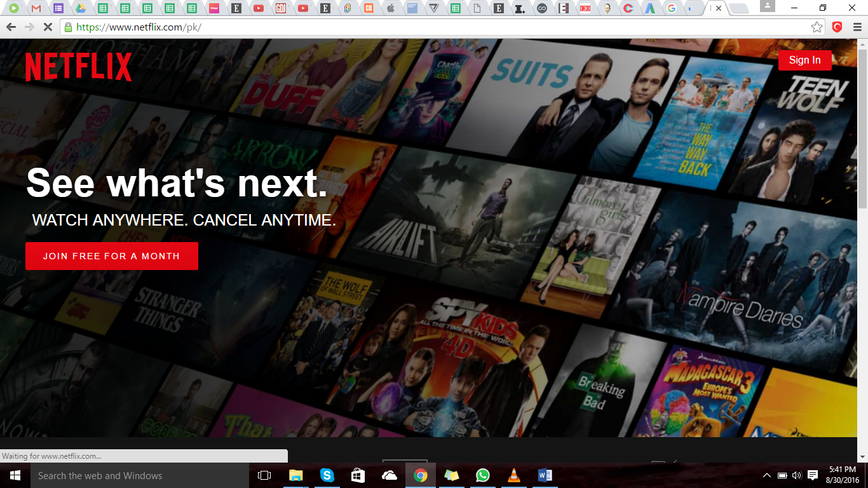Bookmark this page with the star
868x488 pixels.
pos(817,27)
